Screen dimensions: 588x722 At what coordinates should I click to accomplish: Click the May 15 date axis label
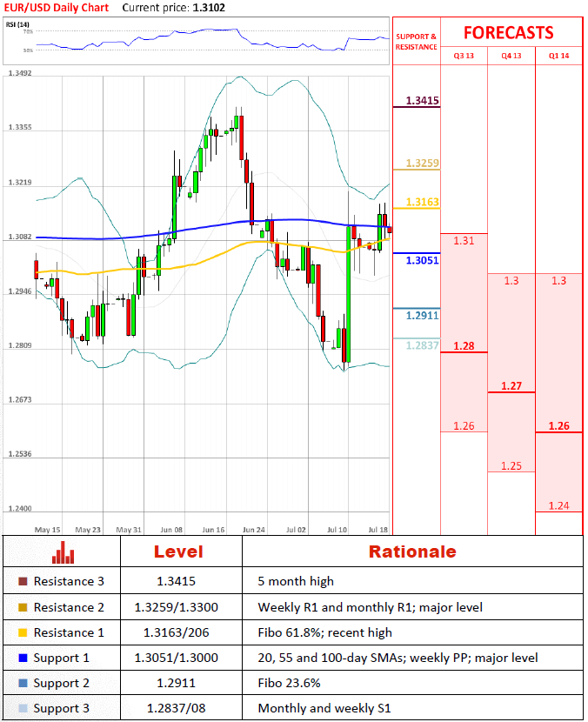48,530
